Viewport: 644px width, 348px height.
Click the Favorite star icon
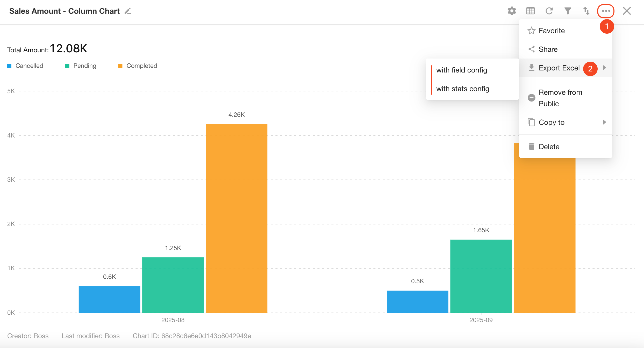(532, 31)
